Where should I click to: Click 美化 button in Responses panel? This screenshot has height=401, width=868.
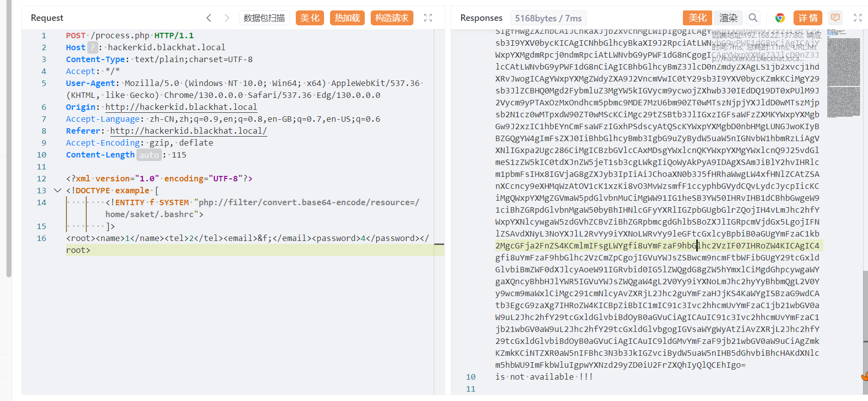[697, 18]
